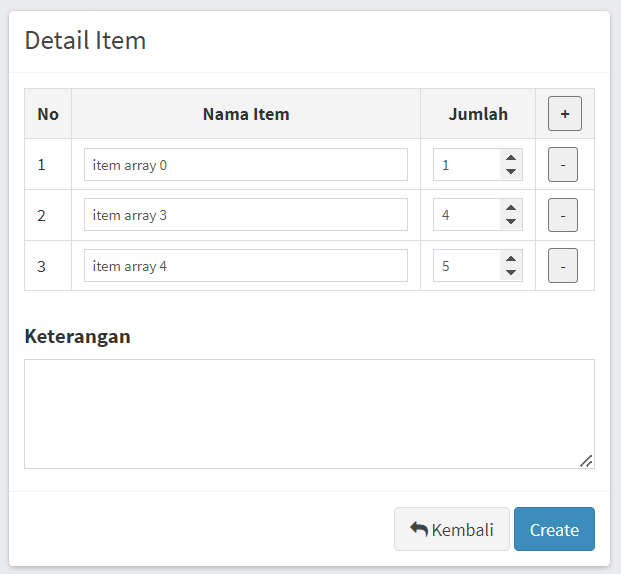
Task: Edit the 'item array 4' name field
Action: (246, 266)
